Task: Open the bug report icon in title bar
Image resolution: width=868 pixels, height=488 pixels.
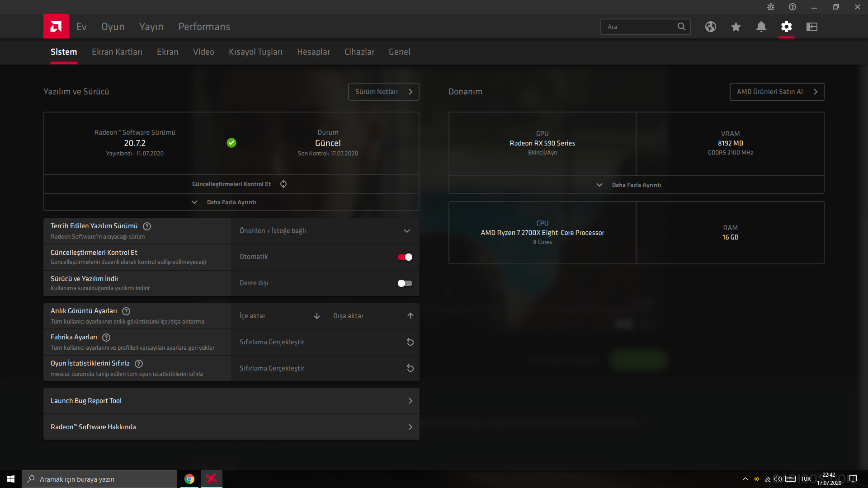Action: point(771,7)
